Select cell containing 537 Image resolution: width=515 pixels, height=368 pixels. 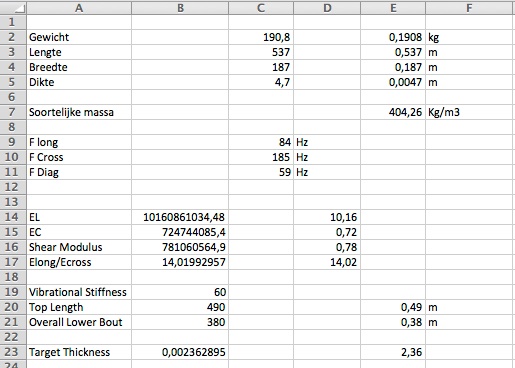pyautogui.click(x=261, y=52)
